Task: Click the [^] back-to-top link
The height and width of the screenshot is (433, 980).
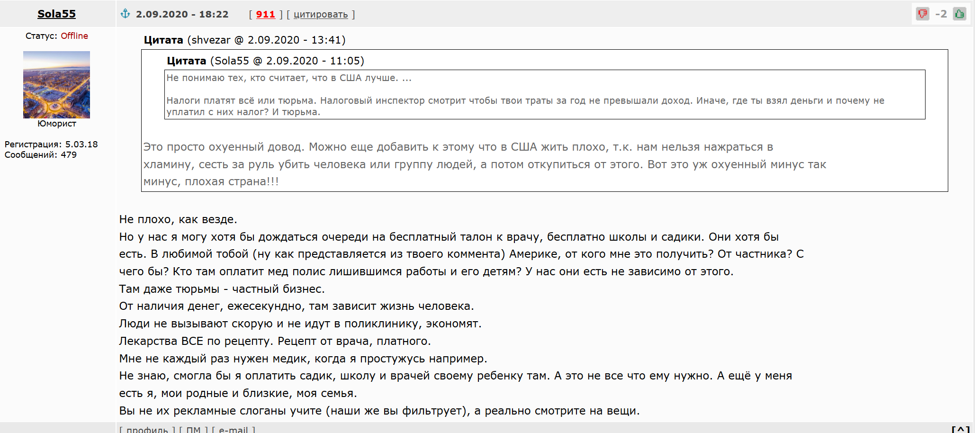Action: 961,430
